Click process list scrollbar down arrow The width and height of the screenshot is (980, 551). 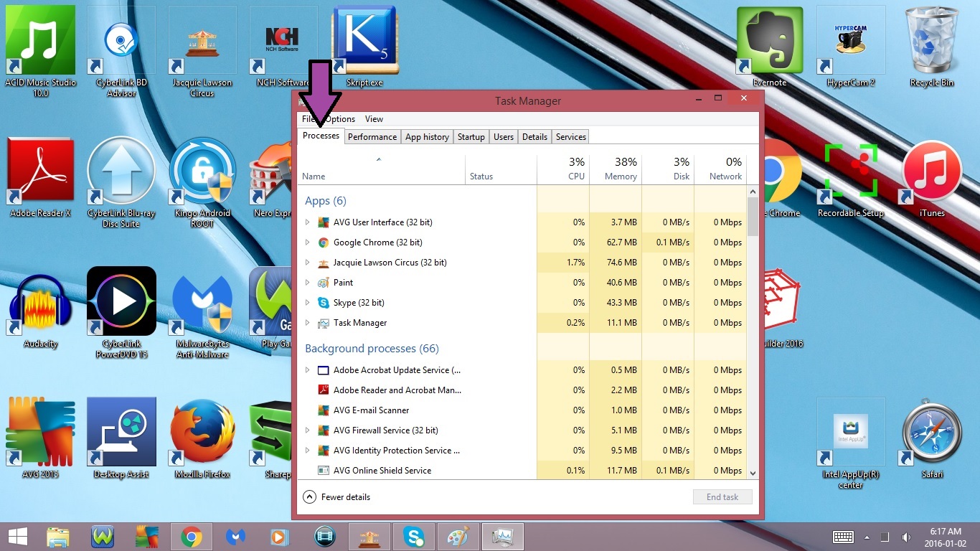(753, 473)
